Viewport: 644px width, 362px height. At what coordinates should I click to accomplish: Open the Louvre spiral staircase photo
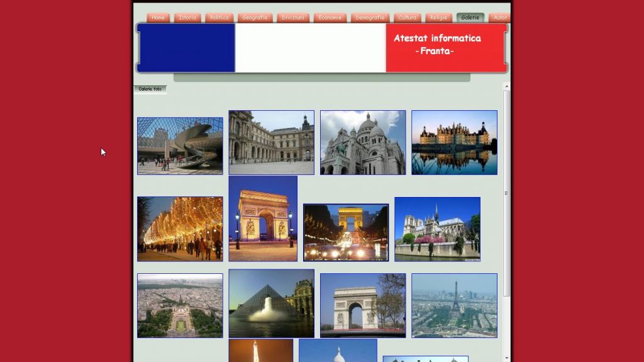point(180,146)
